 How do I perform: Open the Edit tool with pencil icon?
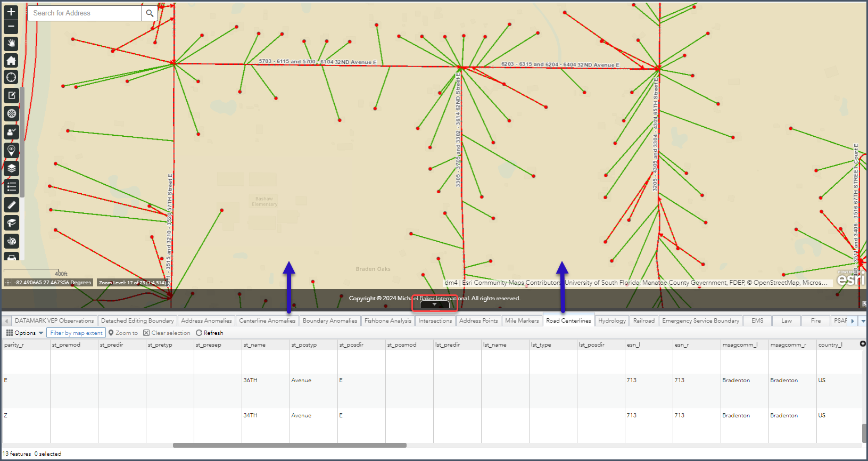click(11, 96)
